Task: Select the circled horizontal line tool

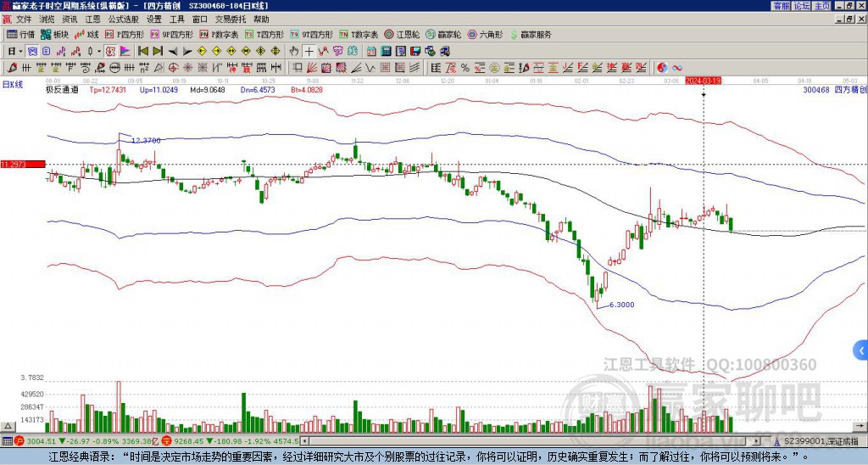Action: 114,68
